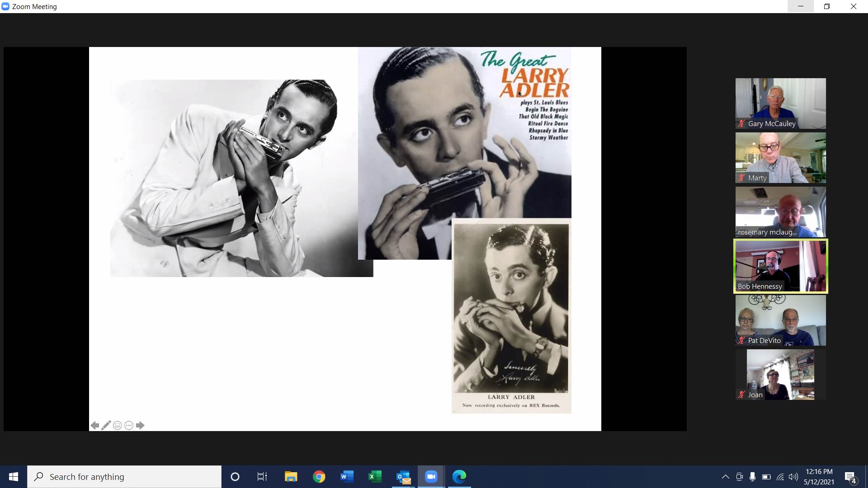This screenshot has height=488, width=868.
Task: Select Bob Hennessy's highlighted video thumbnail
Action: click(x=780, y=266)
